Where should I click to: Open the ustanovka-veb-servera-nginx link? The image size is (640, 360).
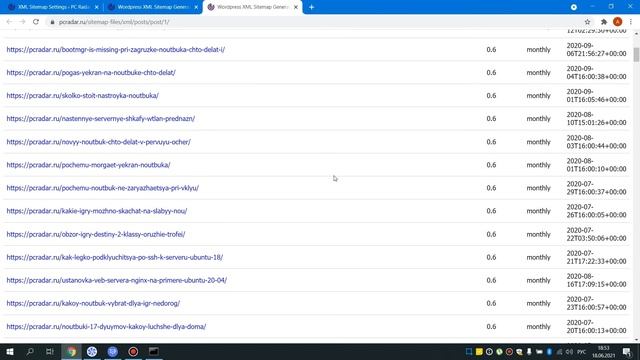click(116, 280)
